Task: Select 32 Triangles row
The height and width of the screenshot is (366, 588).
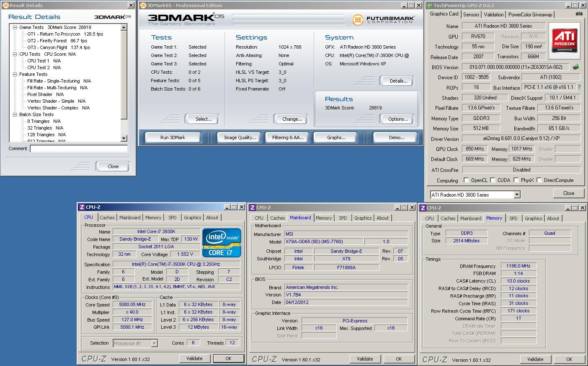Action: coord(45,128)
